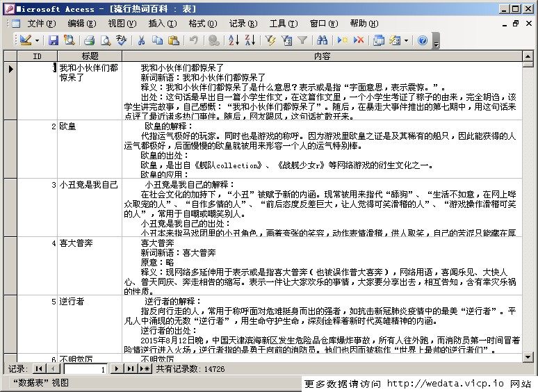Click title cell 逆行者
Screen dimensions: 538x392
point(90,324)
